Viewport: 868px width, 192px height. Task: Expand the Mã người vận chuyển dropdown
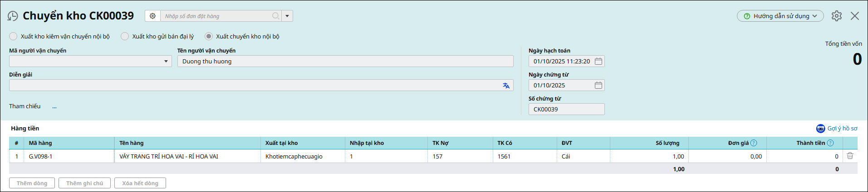click(166, 61)
